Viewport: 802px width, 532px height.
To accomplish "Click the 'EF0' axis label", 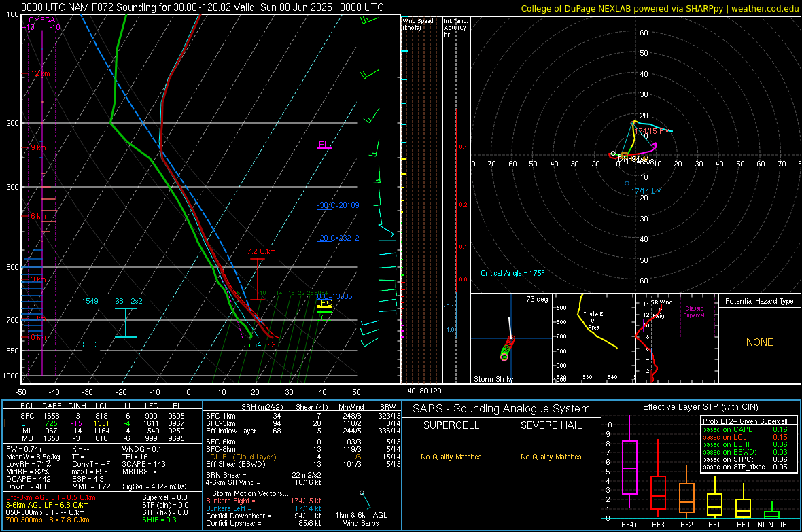I will [x=743, y=525].
